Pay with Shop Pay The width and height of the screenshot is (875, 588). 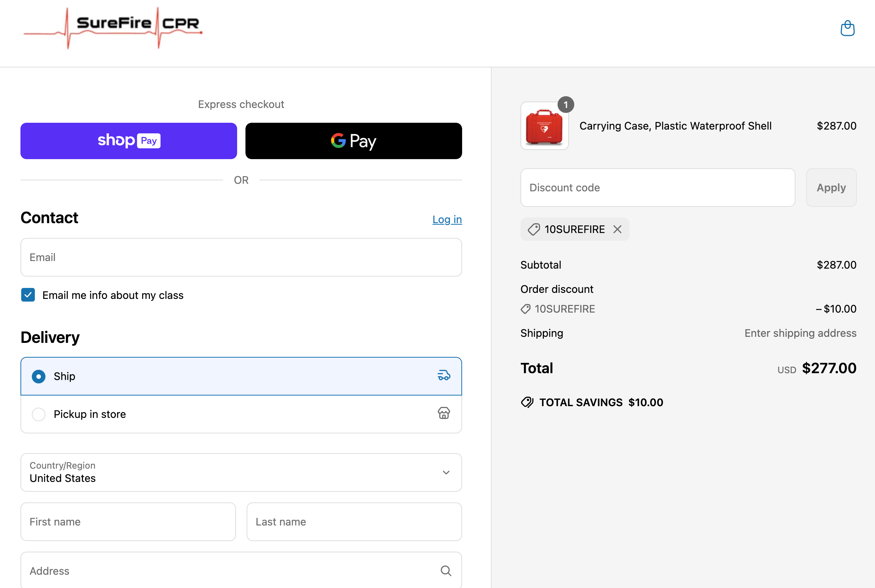coord(129,141)
